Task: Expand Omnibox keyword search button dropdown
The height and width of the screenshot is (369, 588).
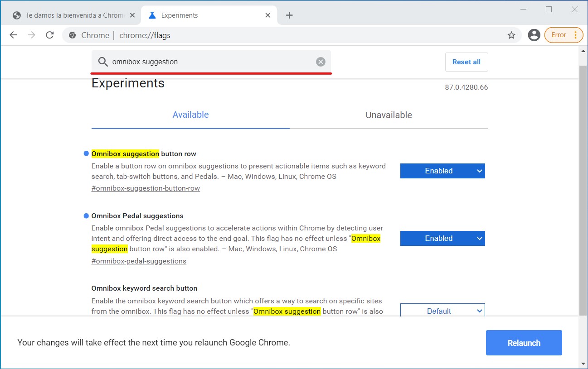Action: (x=442, y=311)
